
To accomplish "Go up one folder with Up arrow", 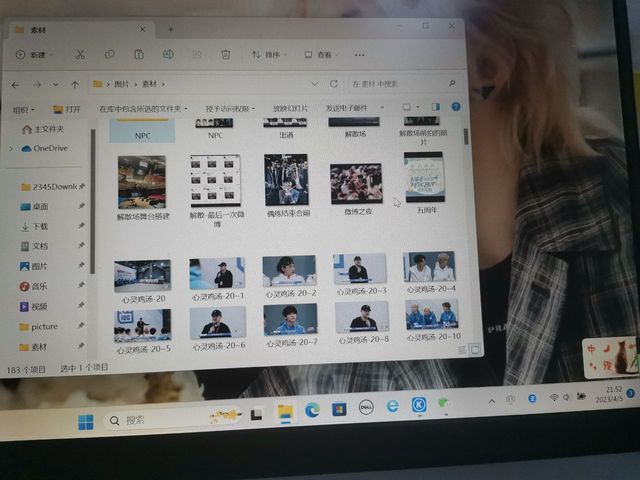I will [74, 85].
